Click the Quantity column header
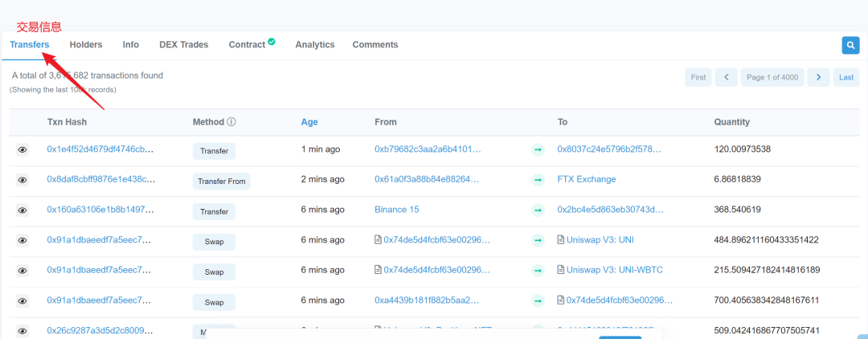The image size is (868, 339). click(x=732, y=121)
